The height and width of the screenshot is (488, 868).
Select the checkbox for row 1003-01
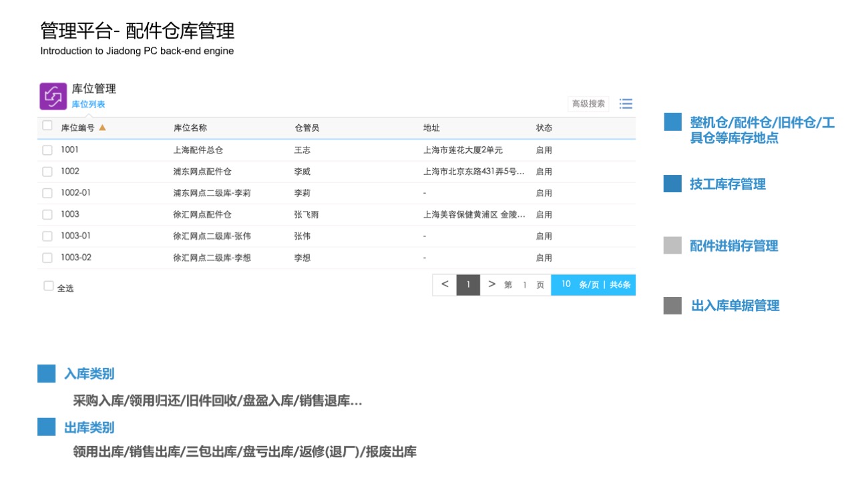point(47,236)
